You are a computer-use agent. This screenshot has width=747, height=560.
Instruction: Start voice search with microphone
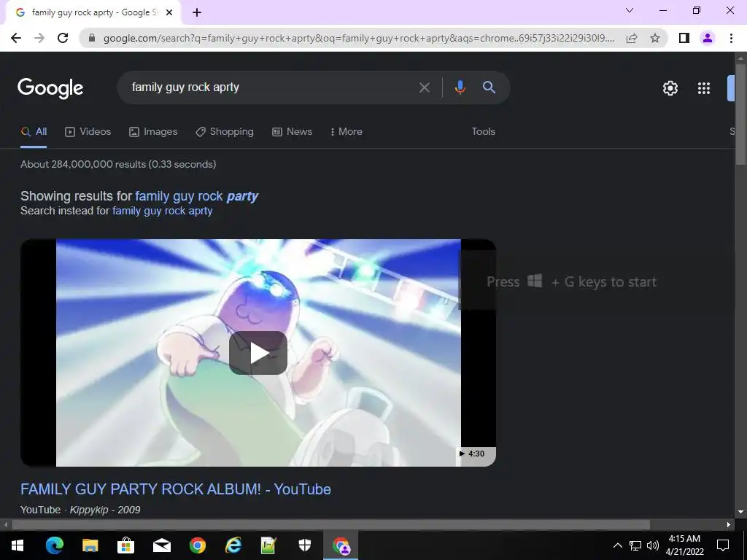pyautogui.click(x=460, y=87)
